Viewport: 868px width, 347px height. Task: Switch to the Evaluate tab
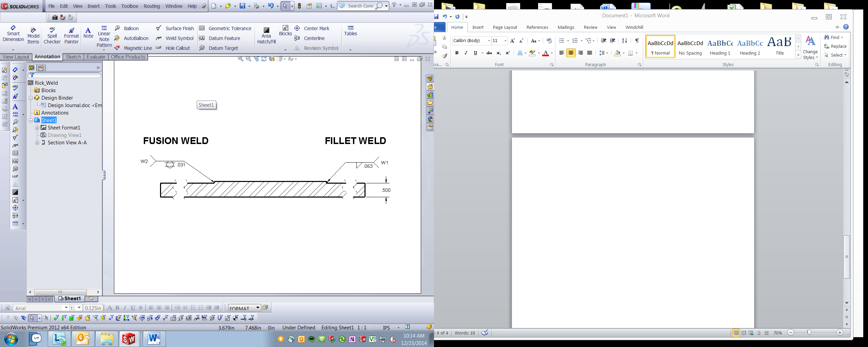point(96,57)
